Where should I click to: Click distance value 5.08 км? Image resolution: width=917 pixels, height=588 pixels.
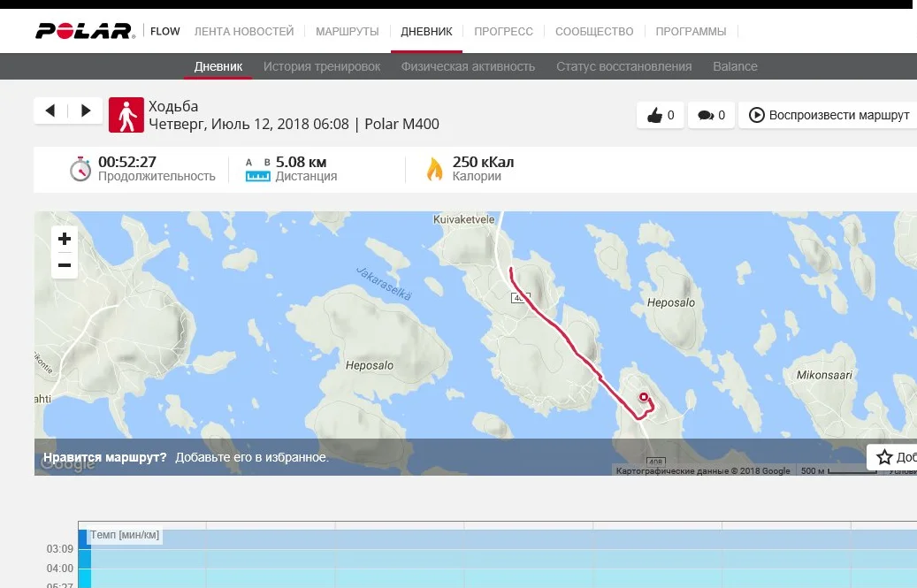(x=302, y=162)
